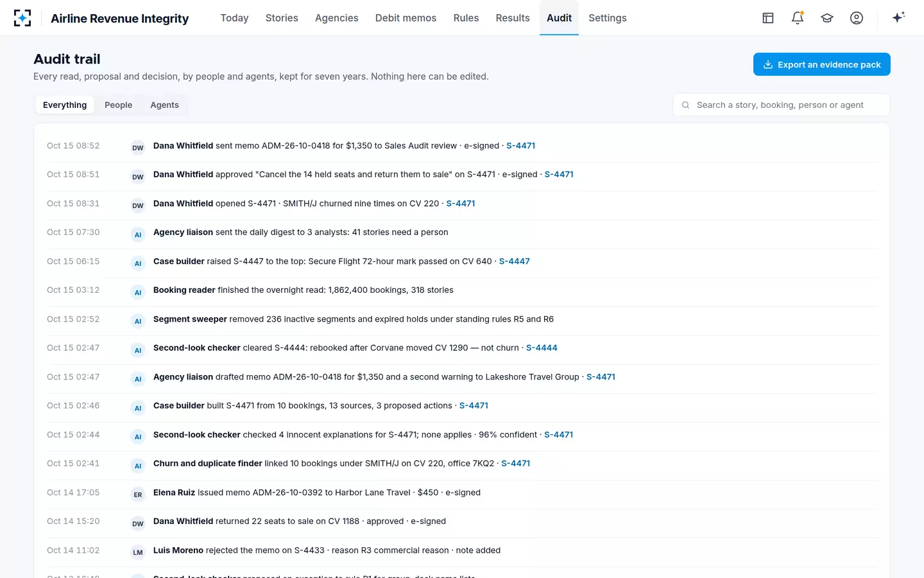The width and height of the screenshot is (924, 578).
Task: Click AI badge on the S-4447 raised row
Action: 138,263
